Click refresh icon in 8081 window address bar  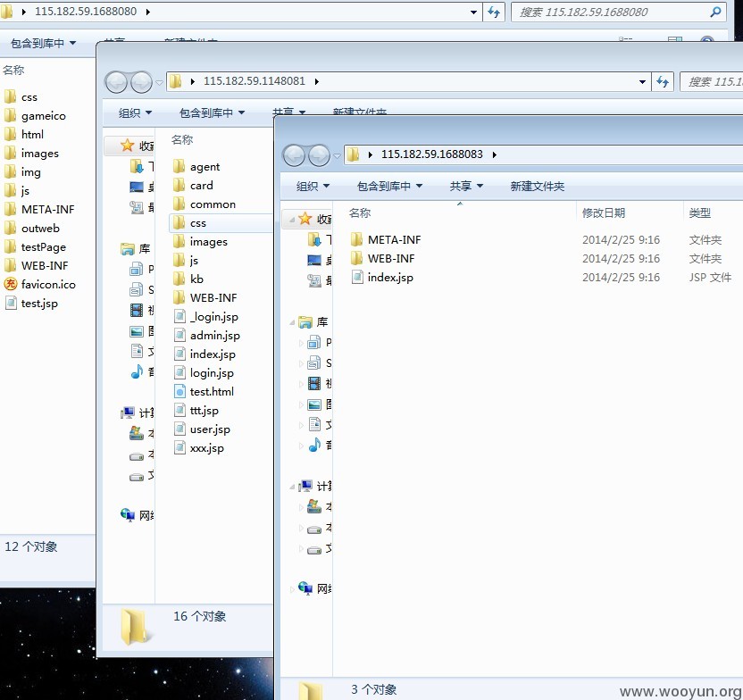coord(663,82)
